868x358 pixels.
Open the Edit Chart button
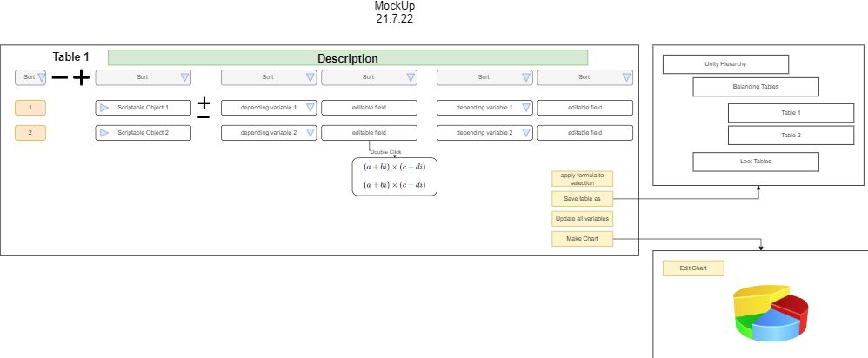pyautogui.click(x=692, y=268)
